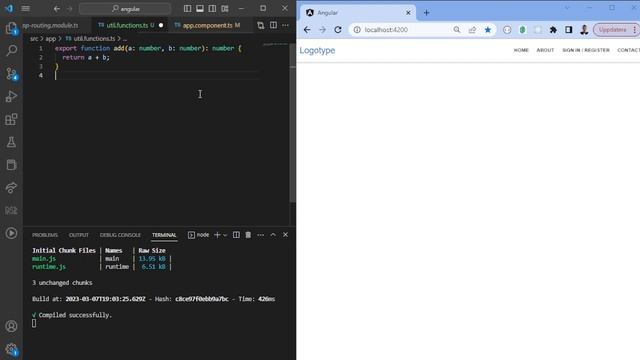
Task: Toggle the bottom panel layout
Action: point(200,9)
